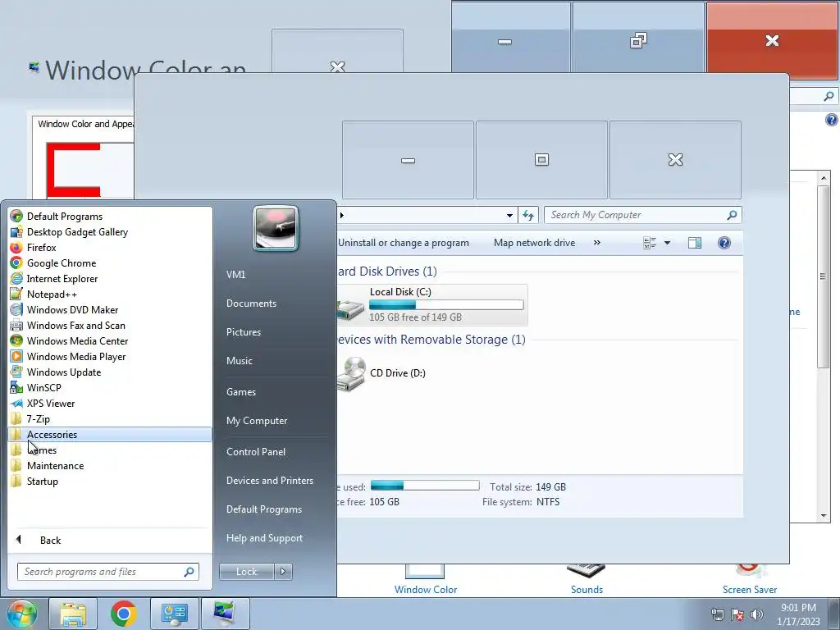The height and width of the screenshot is (630, 840).
Task: Open Default Programs in the right pane
Action: click(x=264, y=509)
